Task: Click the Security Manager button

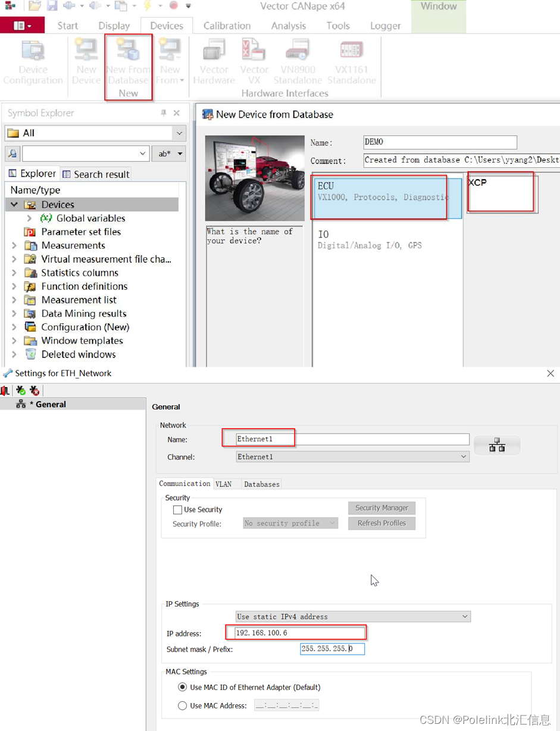Action: [x=381, y=508]
